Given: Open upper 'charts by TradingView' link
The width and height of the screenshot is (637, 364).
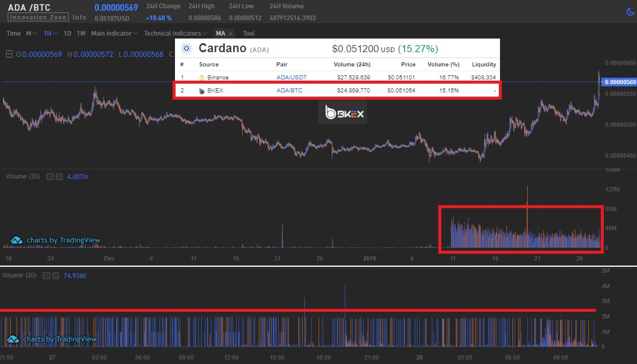Looking at the screenshot, I should pos(63,240).
